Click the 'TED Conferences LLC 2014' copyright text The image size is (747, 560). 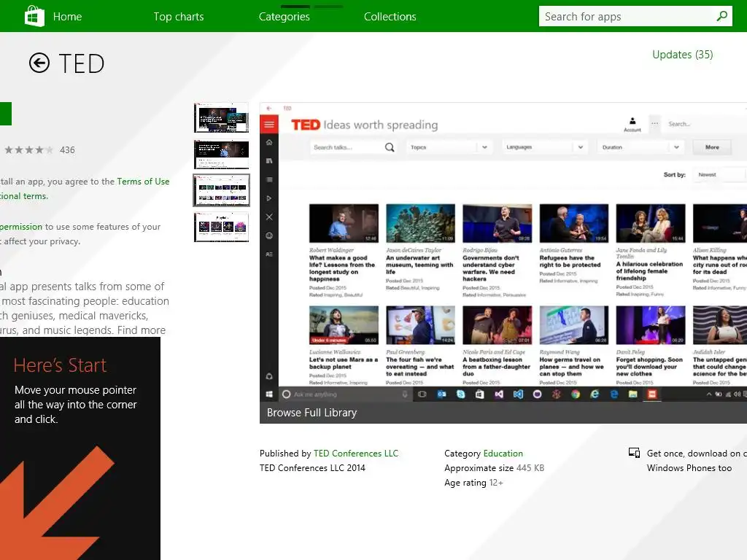tap(312, 468)
